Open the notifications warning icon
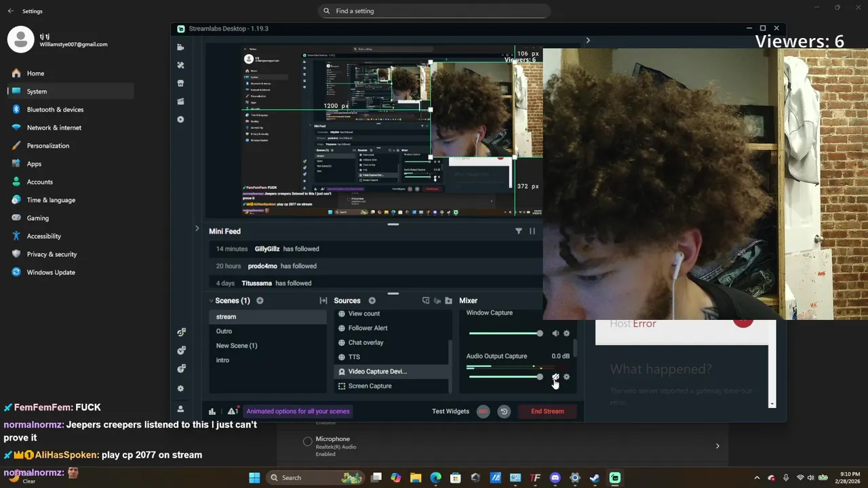 click(x=233, y=411)
